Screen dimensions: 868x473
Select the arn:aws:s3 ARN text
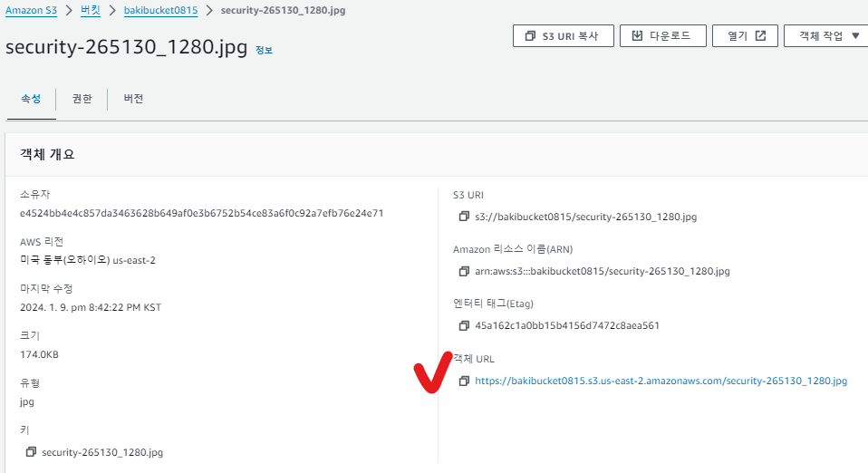[603, 271]
